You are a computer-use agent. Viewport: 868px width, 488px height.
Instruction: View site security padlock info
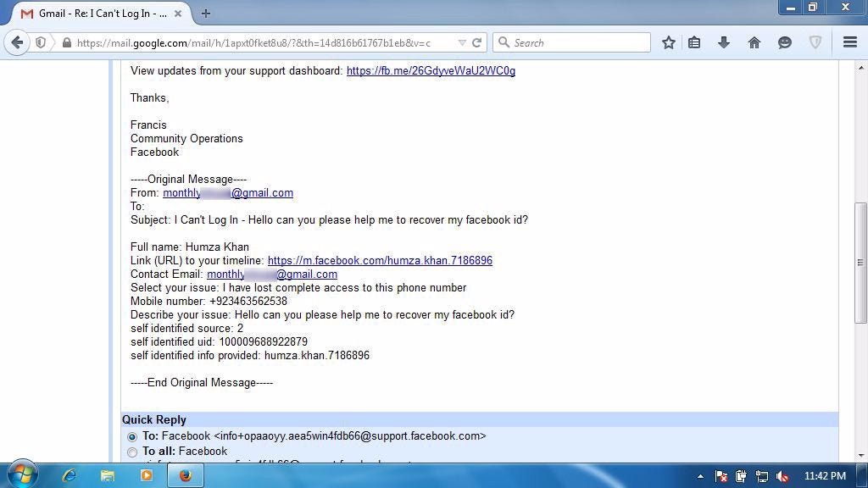pyautogui.click(x=66, y=42)
